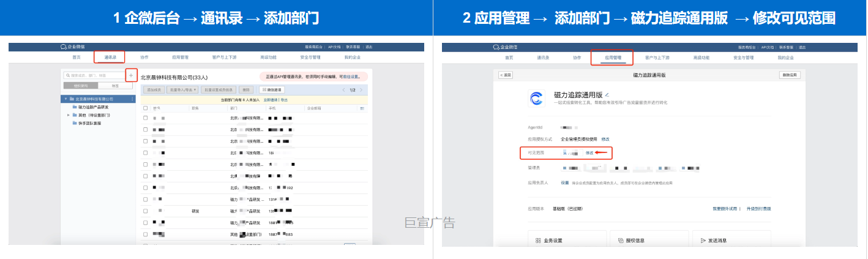Viewport: 868px width, 259px height.
Task: Click the 导出 link in the yellow notice
Action: (x=284, y=99)
